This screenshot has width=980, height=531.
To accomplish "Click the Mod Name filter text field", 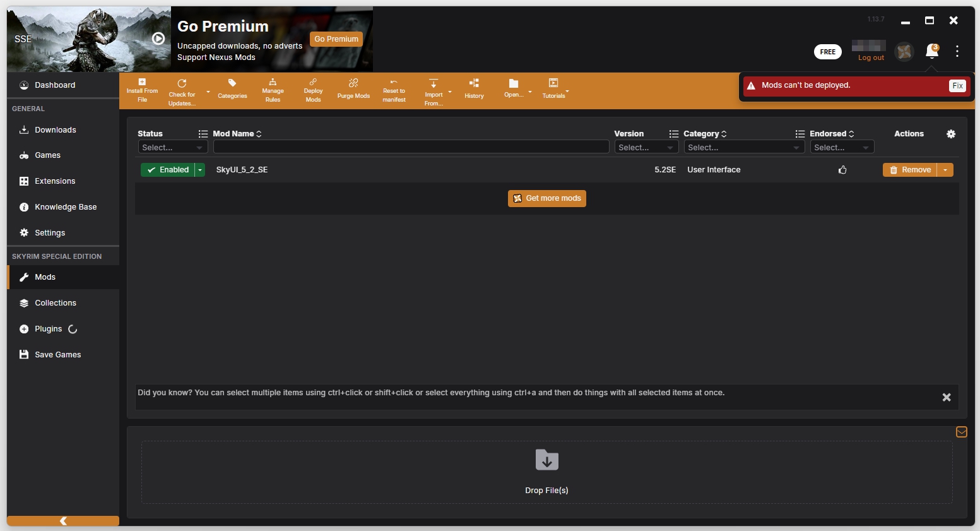I will click(x=411, y=147).
